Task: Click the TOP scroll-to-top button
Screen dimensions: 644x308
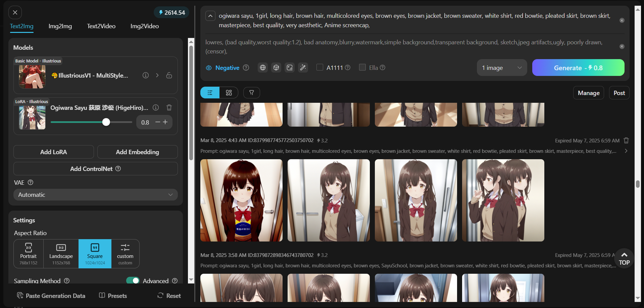Action: point(624,258)
